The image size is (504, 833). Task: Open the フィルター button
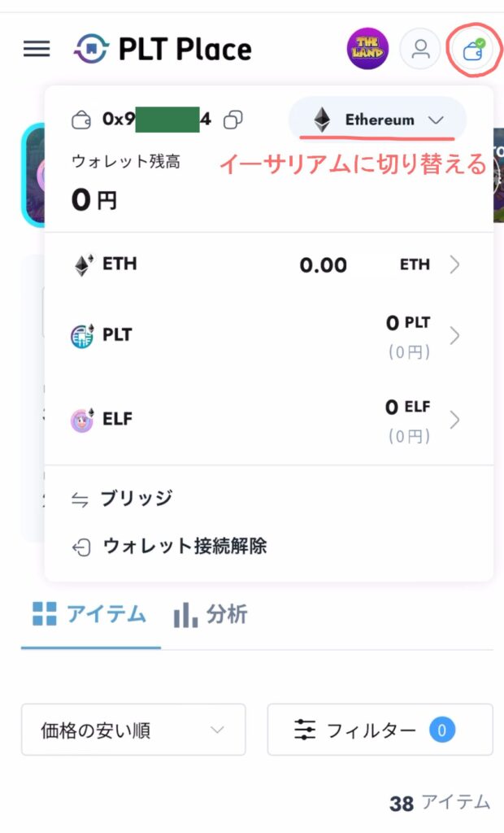coord(380,730)
